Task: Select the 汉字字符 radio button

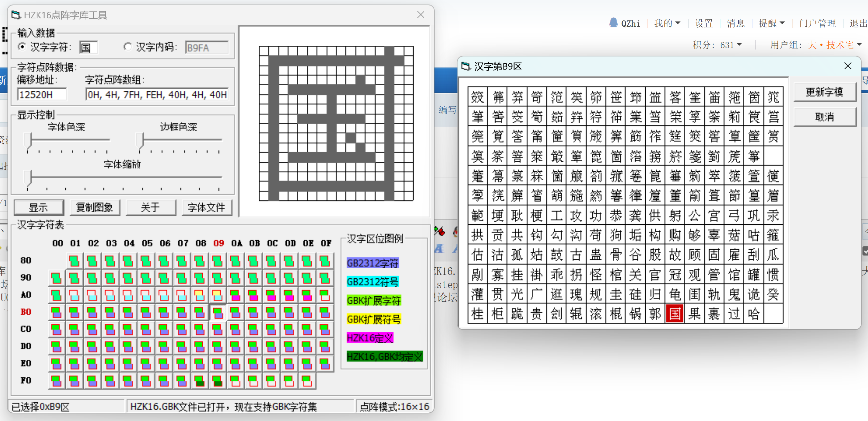Action: (22, 47)
